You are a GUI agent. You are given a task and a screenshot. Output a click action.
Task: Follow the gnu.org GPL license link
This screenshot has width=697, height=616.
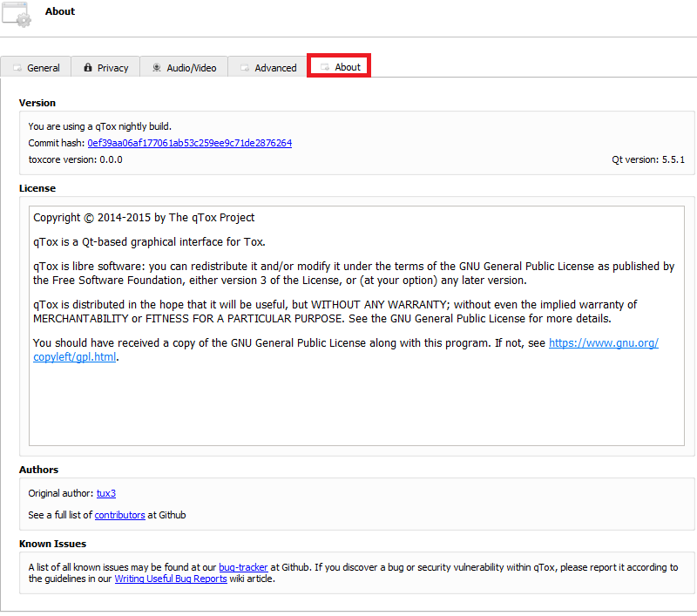tap(603, 343)
